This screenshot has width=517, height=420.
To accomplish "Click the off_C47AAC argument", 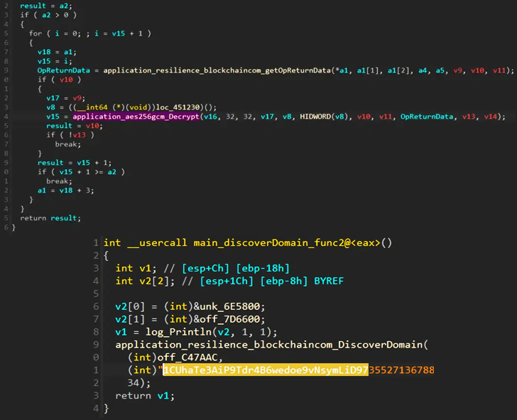I will pos(187,357).
